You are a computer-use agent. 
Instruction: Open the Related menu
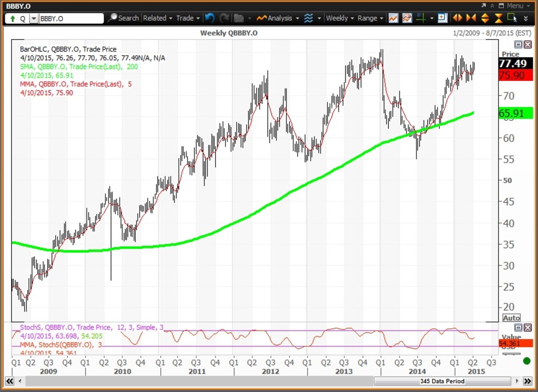click(157, 18)
